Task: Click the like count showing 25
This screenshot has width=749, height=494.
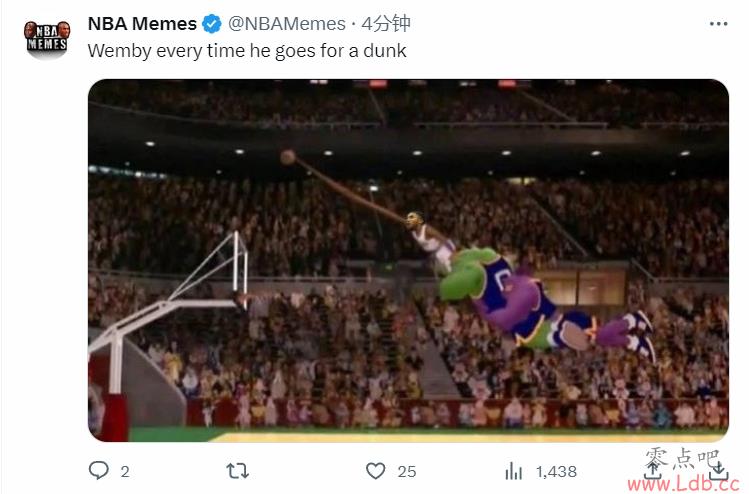Action: coord(407,472)
